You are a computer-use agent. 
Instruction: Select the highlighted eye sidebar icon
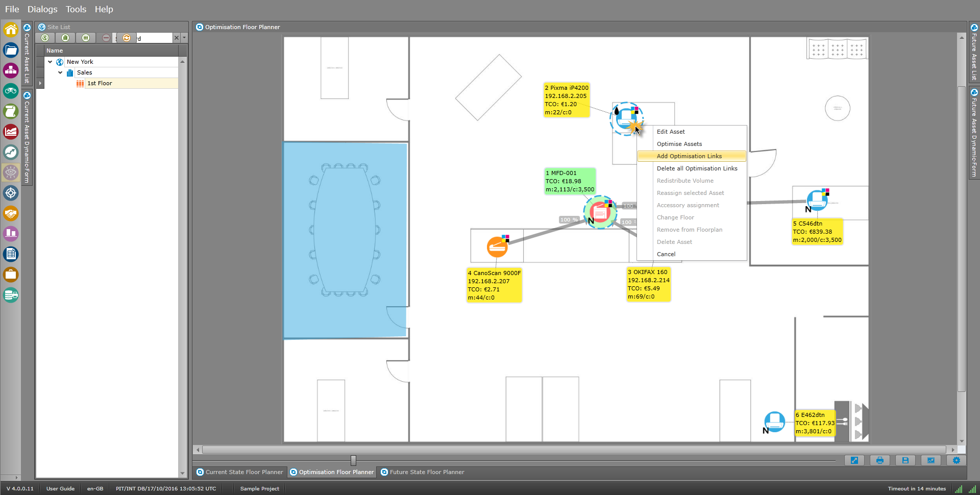click(11, 172)
